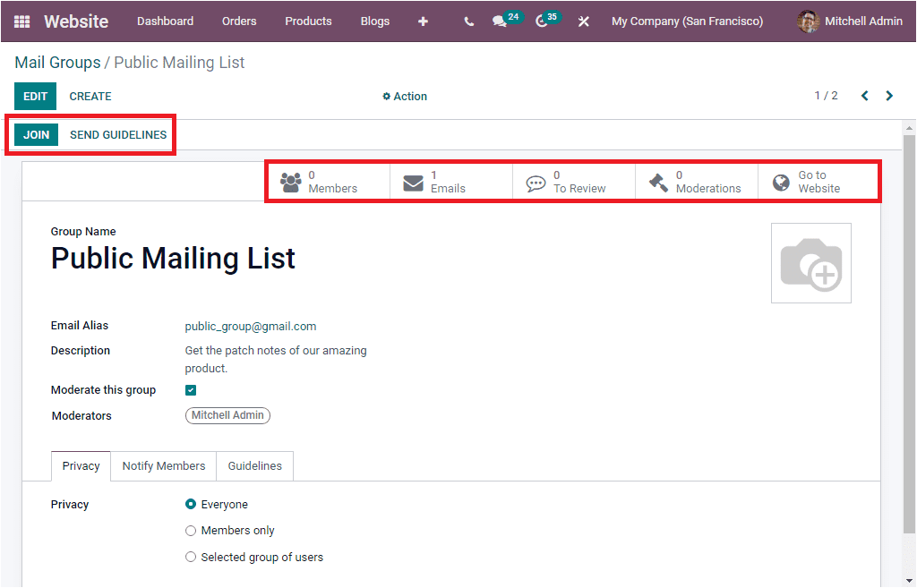Open the My Company (San Francisco) switcher
This screenshot has width=917, height=588.
[687, 21]
